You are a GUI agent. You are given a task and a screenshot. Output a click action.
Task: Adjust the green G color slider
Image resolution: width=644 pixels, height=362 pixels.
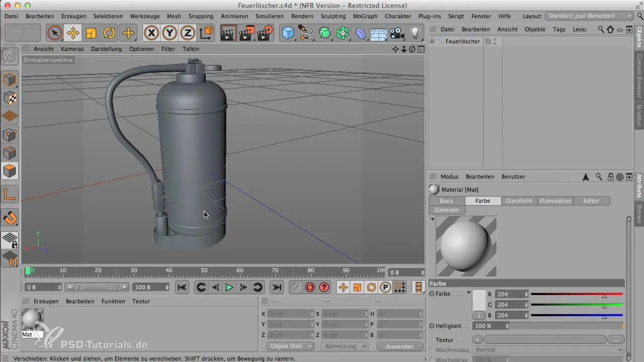[x=577, y=305]
